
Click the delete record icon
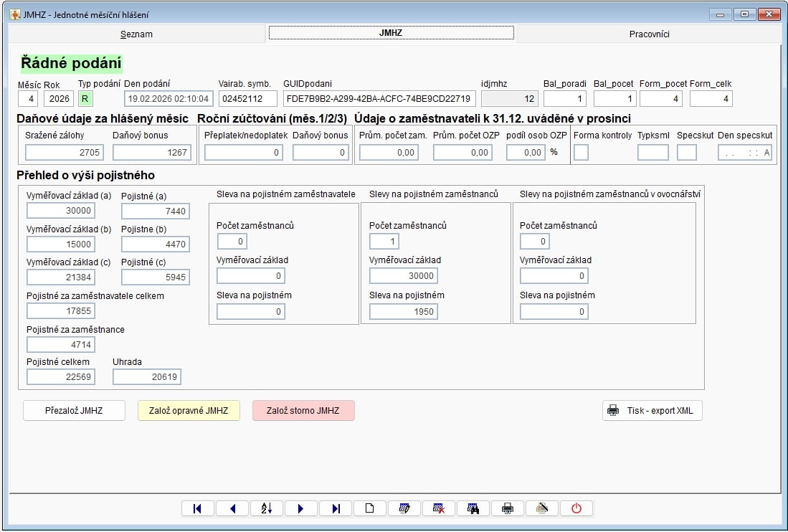[439, 508]
